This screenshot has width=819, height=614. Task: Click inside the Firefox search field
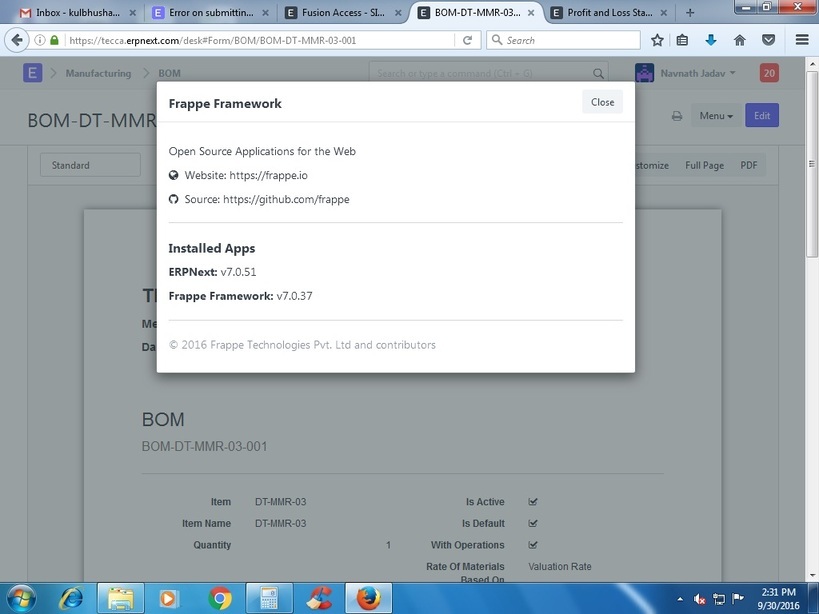563,40
